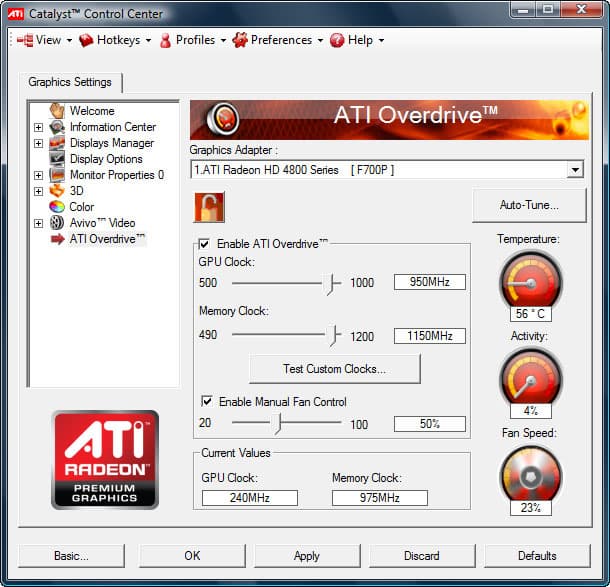The height and width of the screenshot is (587, 610).
Task: Open the View dropdown arrow
Action: click(69, 40)
